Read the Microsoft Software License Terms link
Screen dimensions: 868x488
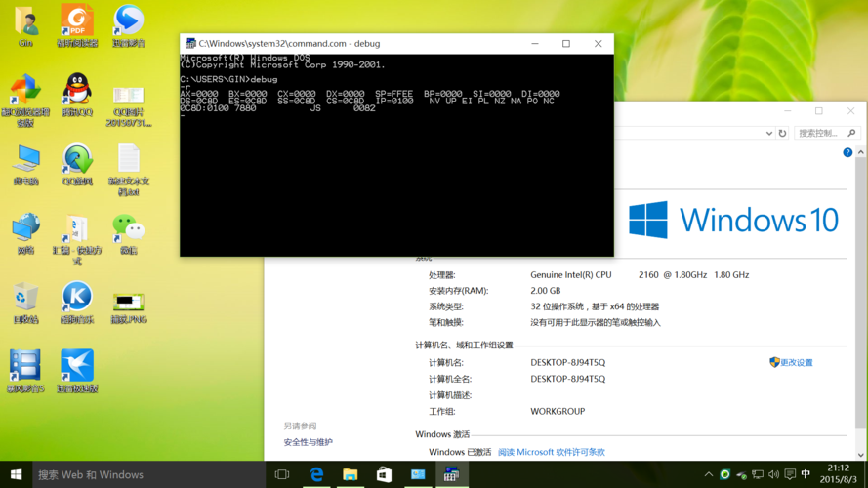552,452
